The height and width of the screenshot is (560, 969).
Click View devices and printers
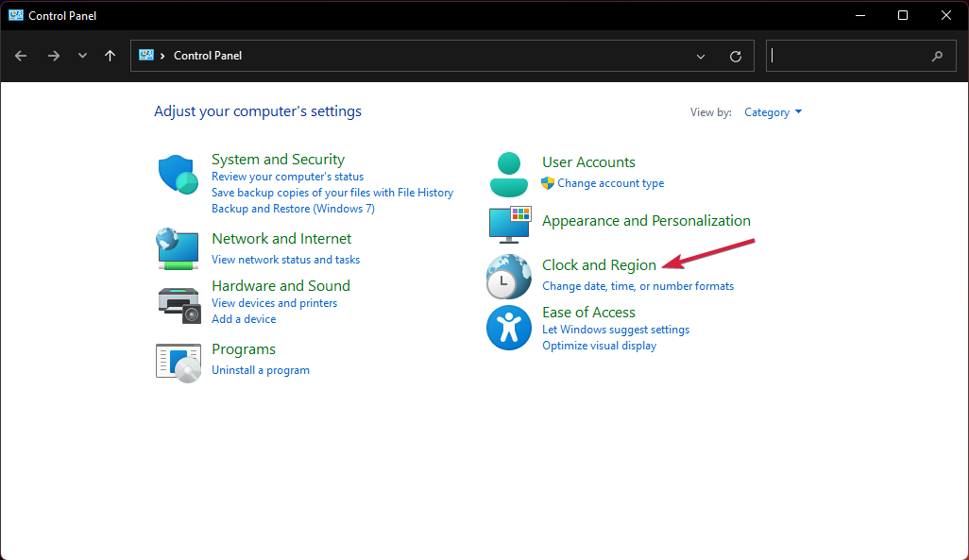click(x=275, y=303)
